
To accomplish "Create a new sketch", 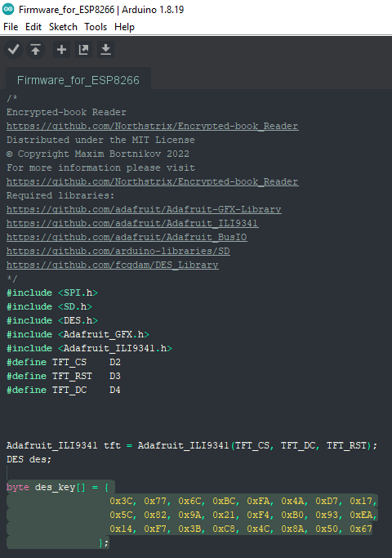I will pyautogui.click(x=61, y=50).
